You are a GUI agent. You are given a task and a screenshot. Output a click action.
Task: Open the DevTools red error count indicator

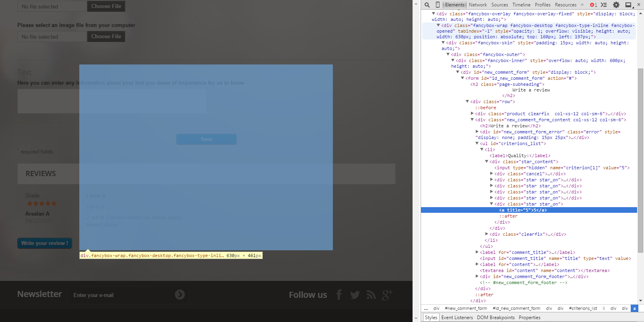594,5
